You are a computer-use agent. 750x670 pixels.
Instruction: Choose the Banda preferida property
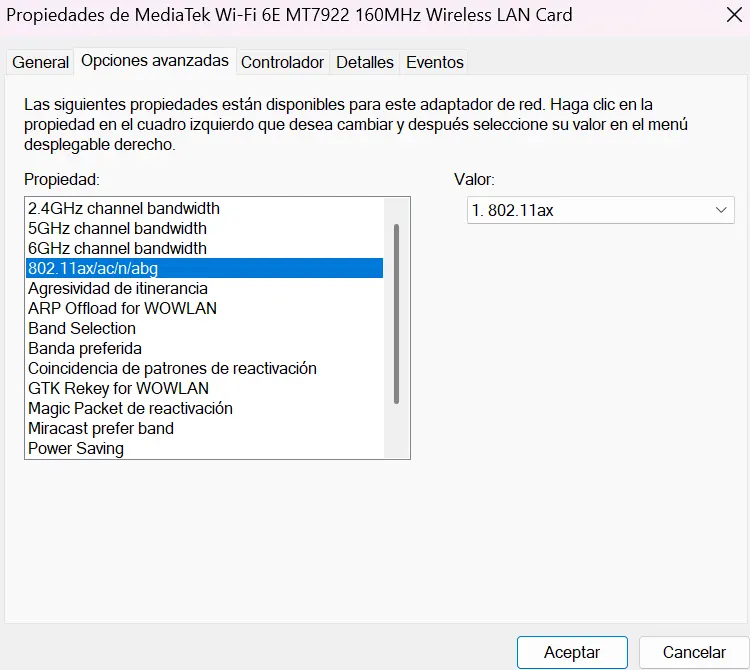[205, 349]
